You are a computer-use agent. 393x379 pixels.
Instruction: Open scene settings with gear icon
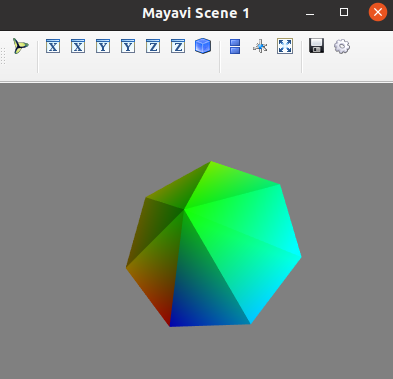click(x=342, y=46)
